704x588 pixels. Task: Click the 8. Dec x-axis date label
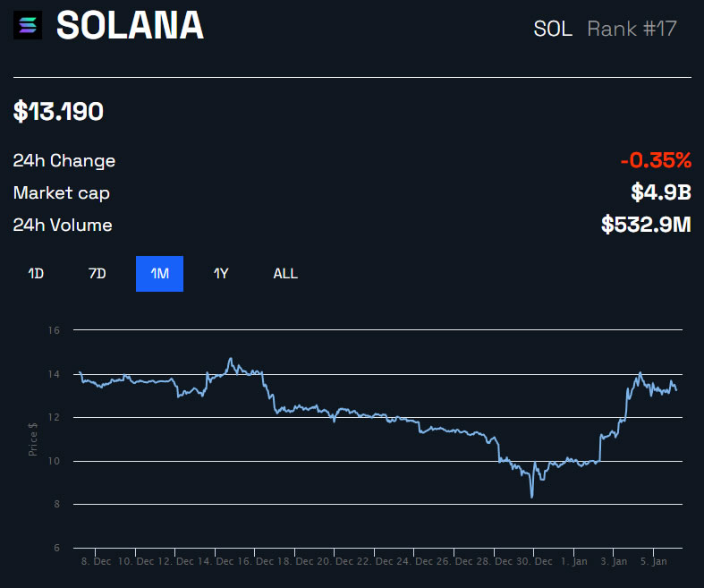[x=95, y=562]
